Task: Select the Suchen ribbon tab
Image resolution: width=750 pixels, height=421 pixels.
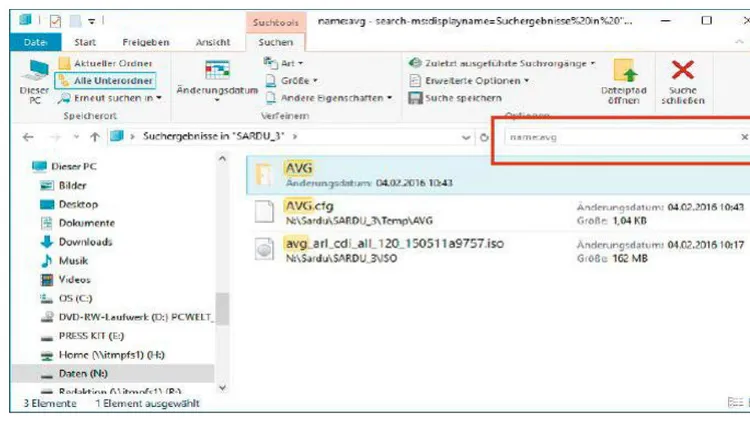Action: click(x=276, y=42)
